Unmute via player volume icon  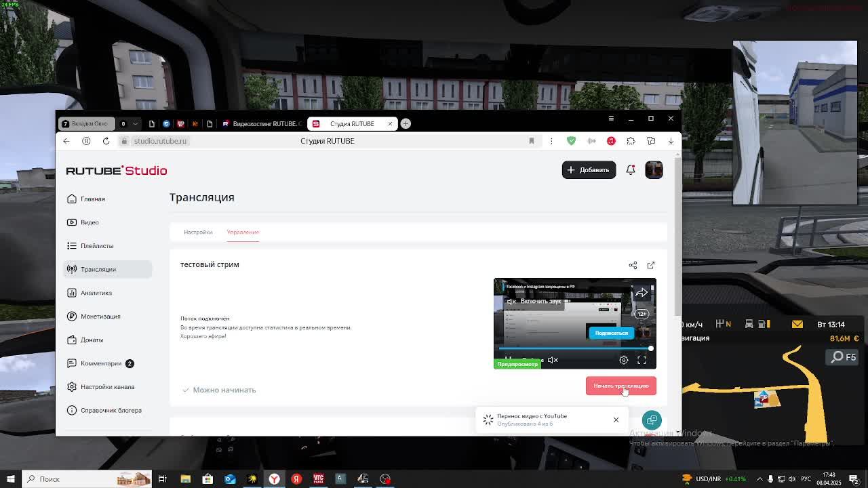[553, 360]
